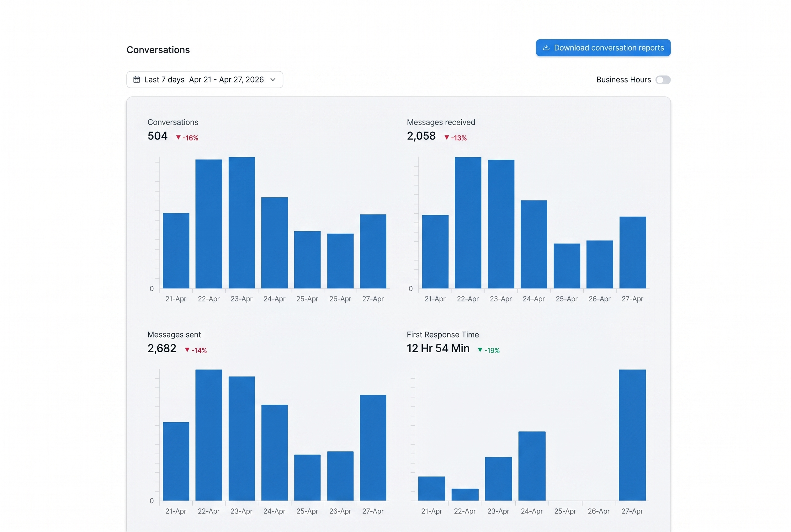Click the 27-Apr bar in First Response Time chart
The width and height of the screenshot is (791, 532).
tap(632, 435)
